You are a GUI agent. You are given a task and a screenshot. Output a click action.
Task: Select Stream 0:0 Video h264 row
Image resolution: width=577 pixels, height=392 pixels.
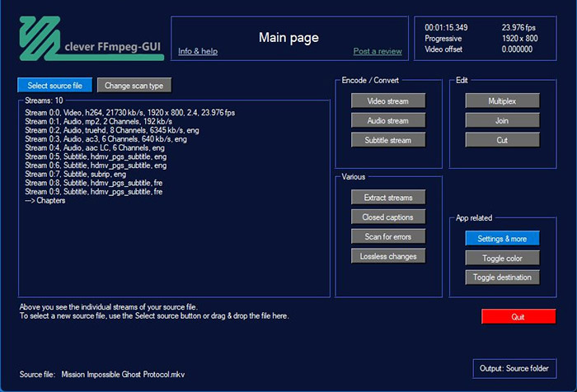tap(130, 113)
